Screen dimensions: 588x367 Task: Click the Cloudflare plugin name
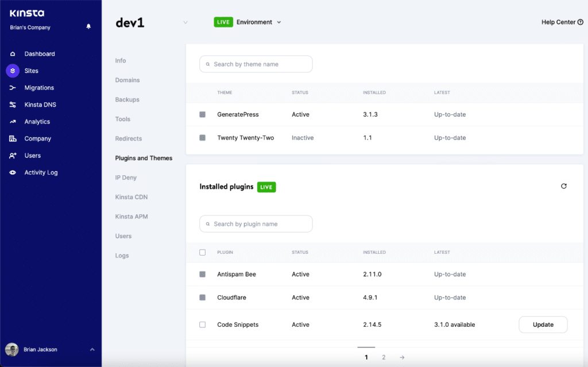tap(231, 298)
